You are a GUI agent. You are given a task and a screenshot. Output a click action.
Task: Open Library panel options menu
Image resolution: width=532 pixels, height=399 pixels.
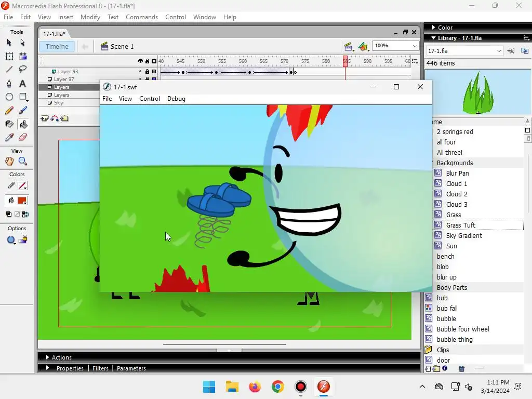click(526, 38)
